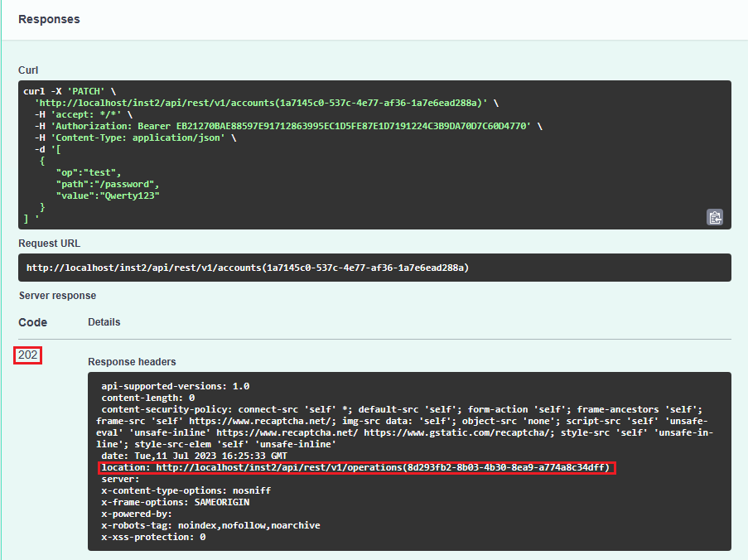The height and width of the screenshot is (560, 748).
Task: Click the x-frame-options SAMEORIGIN line
Action: point(175,502)
